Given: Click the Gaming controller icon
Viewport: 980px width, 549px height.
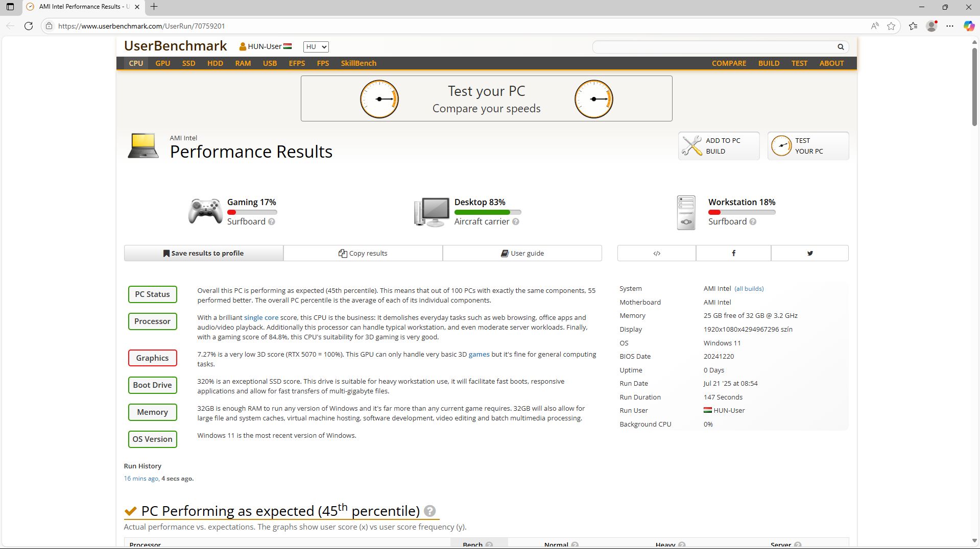Looking at the screenshot, I should coord(205,211).
